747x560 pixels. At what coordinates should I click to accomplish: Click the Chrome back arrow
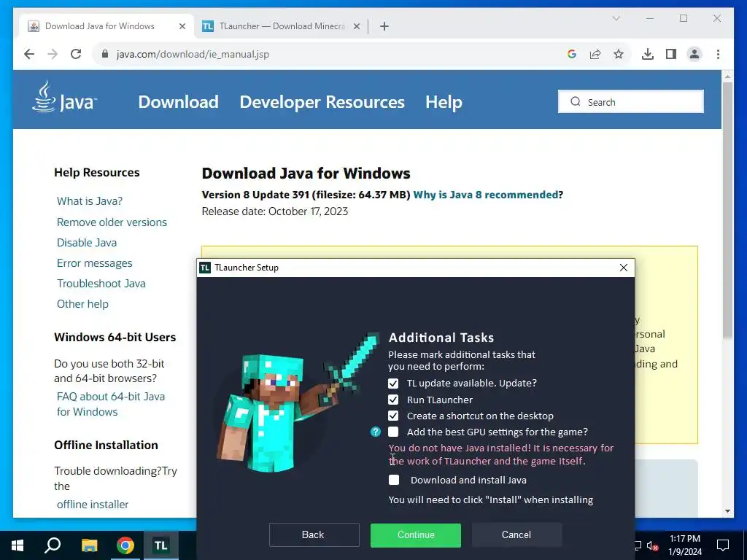tap(29, 54)
